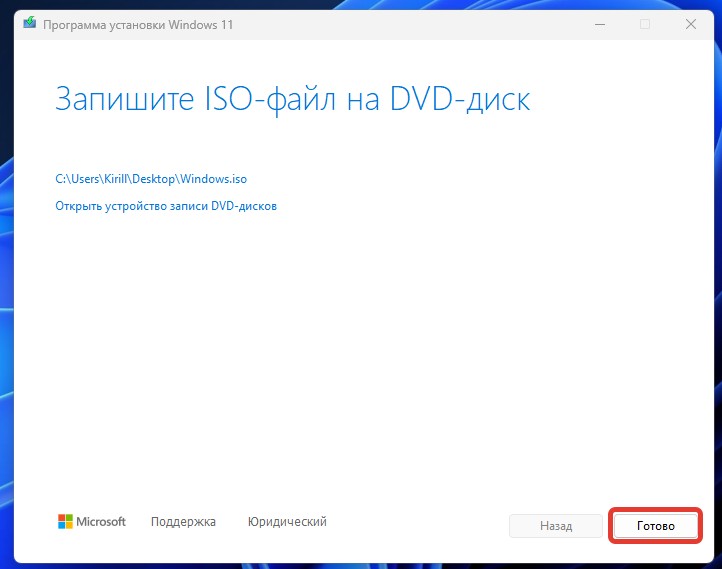This screenshot has width=722, height=569.
Task: Click the Назад button
Action: pos(556,526)
